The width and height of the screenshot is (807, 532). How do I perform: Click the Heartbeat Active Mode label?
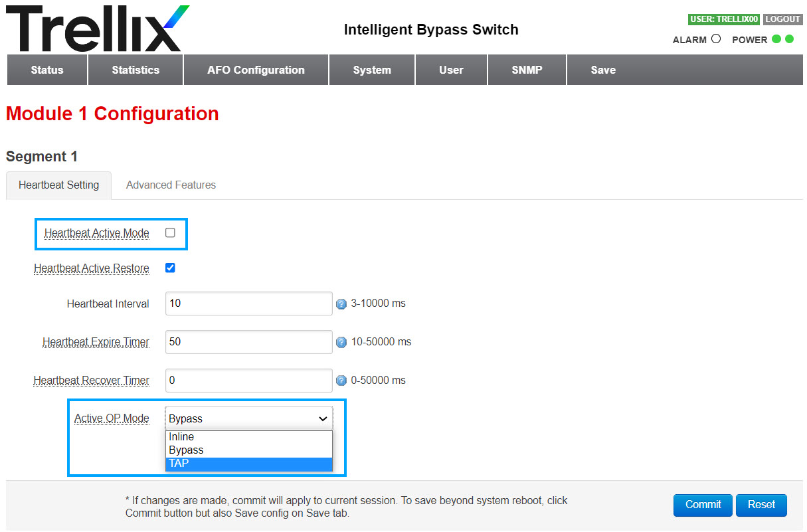[x=97, y=233]
